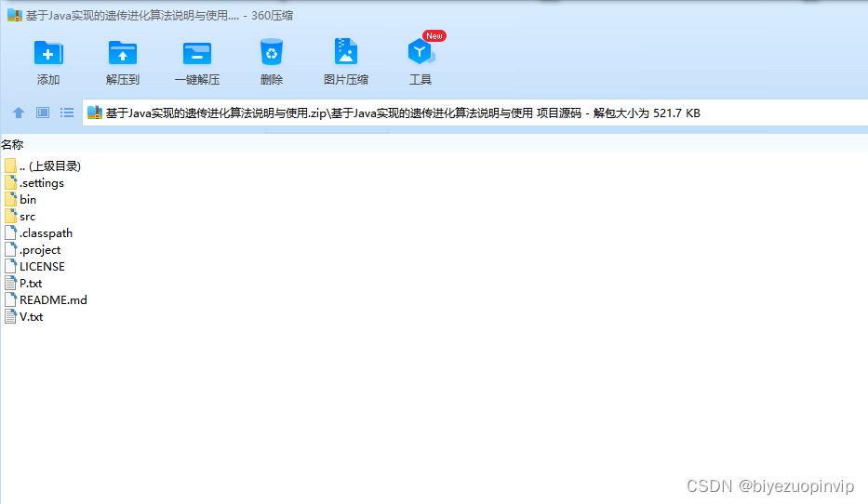
Task: Open the 图片压缩 image compression tool
Action: click(346, 52)
